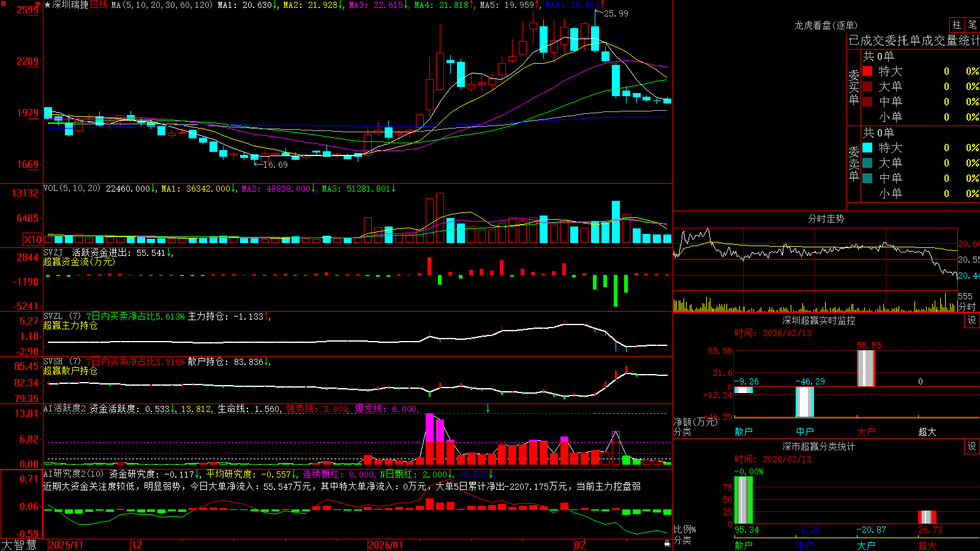Click the 散户 bar valued -9.26
The image size is (980, 551).
[744, 390]
